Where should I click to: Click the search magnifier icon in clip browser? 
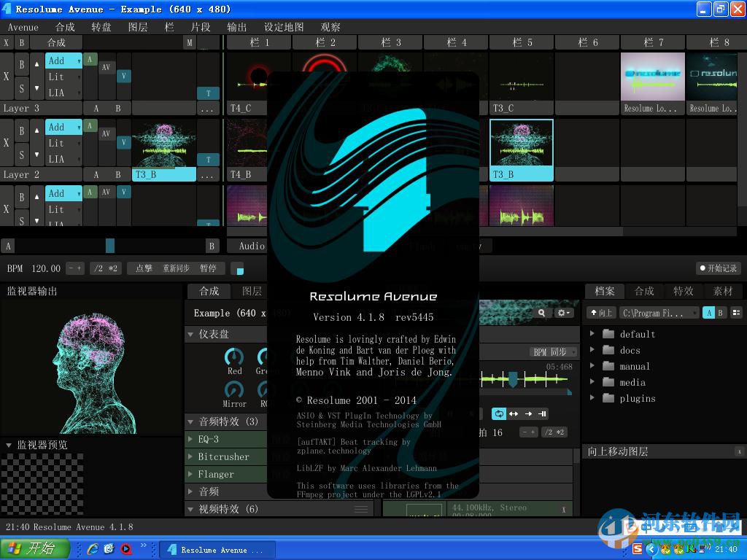(541, 312)
